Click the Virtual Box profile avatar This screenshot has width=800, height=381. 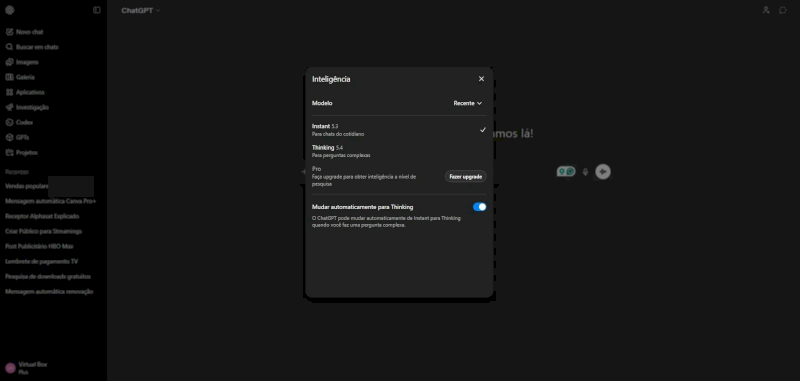tap(10, 368)
